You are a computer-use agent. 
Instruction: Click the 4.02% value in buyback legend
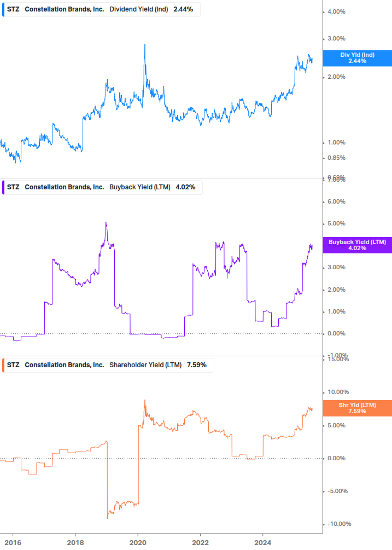click(x=186, y=187)
